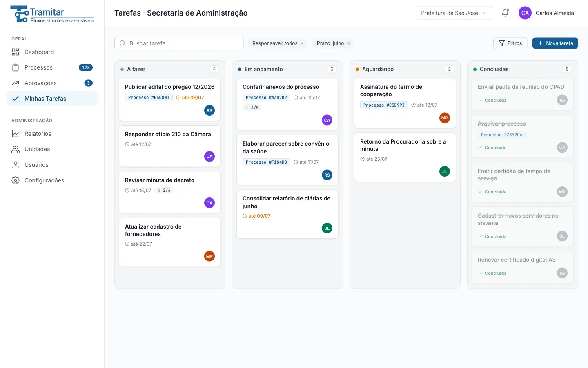The image size is (588, 368).
Task: Select Minhas Tarefas in sidebar
Action: point(52,99)
